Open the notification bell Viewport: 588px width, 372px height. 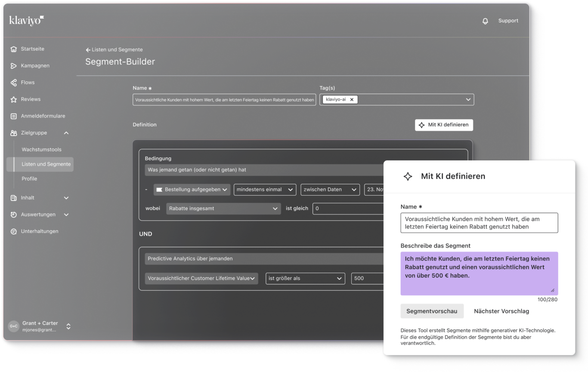[486, 20]
